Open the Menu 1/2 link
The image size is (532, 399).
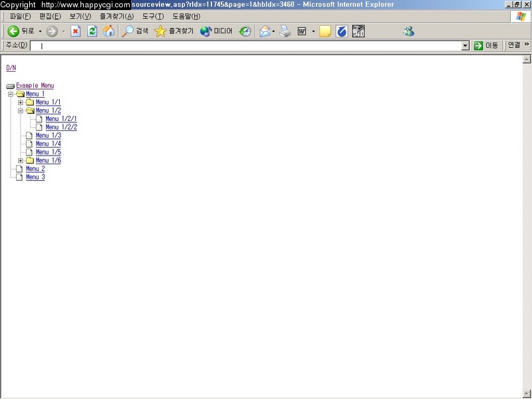click(x=49, y=110)
